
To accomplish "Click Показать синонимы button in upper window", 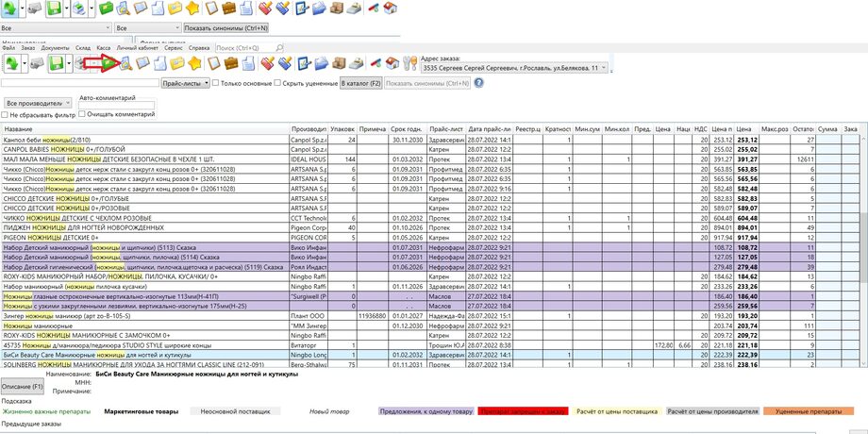I will point(225,27).
